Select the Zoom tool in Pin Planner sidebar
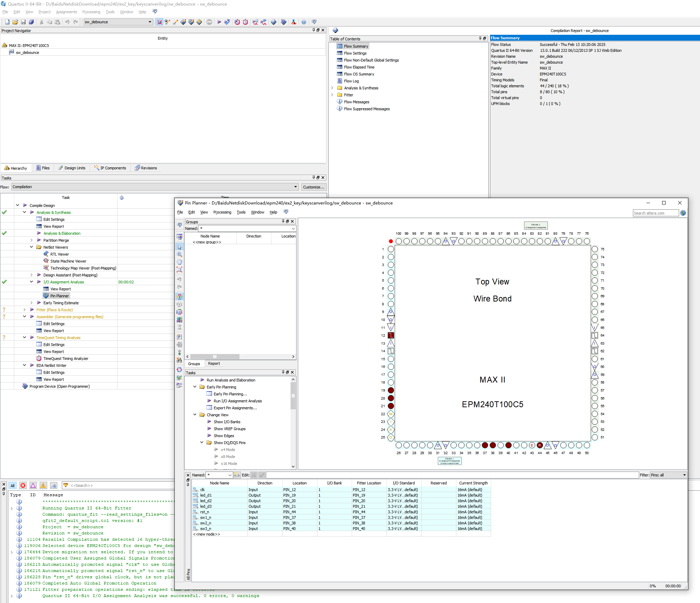This screenshot has width=700, height=603. coord(179,255)
